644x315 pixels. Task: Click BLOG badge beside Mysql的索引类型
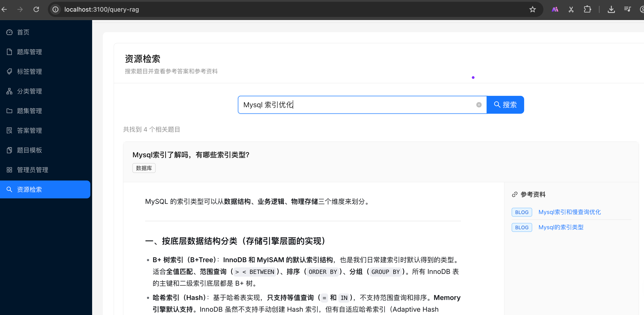click(522, 228)
